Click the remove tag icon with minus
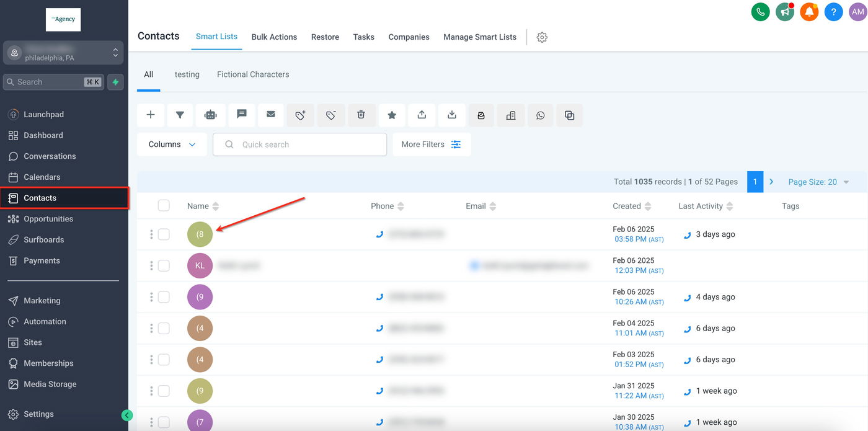Screen dimensions: 868x431 tap(331, 115)
